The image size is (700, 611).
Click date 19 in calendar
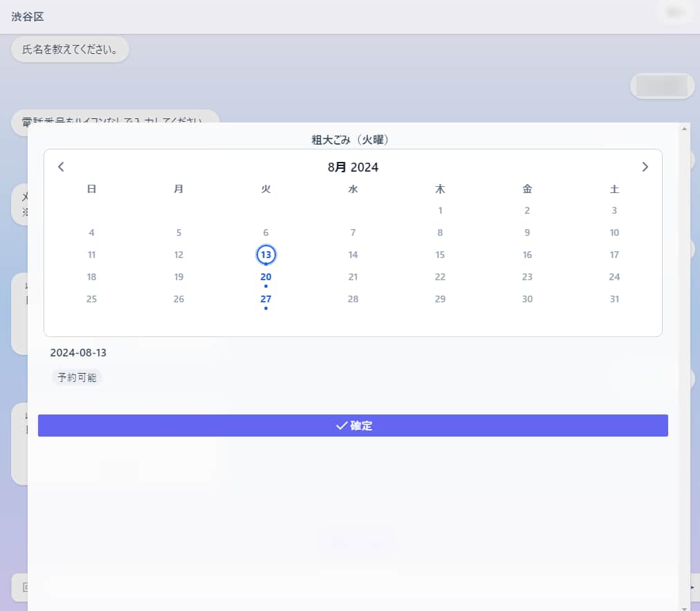tap(178, 277)
